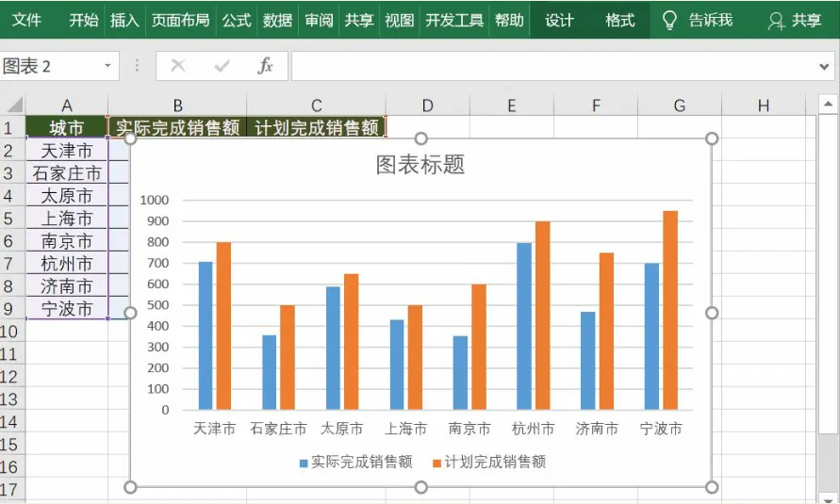Click the chart's top-right corner resize handle
Viewport: 840px width, 504px height.
712,139
